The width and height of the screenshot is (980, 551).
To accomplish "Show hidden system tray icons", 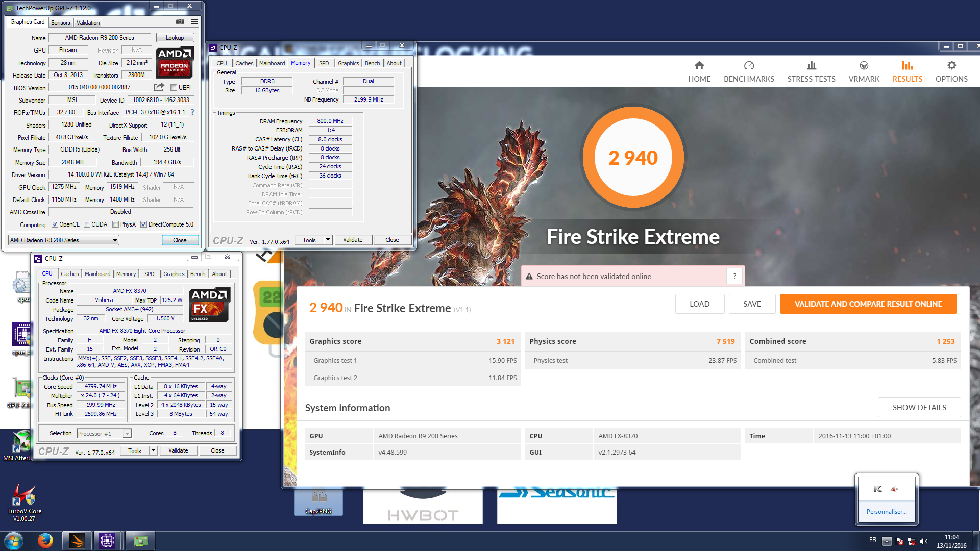I will point(887,541).
